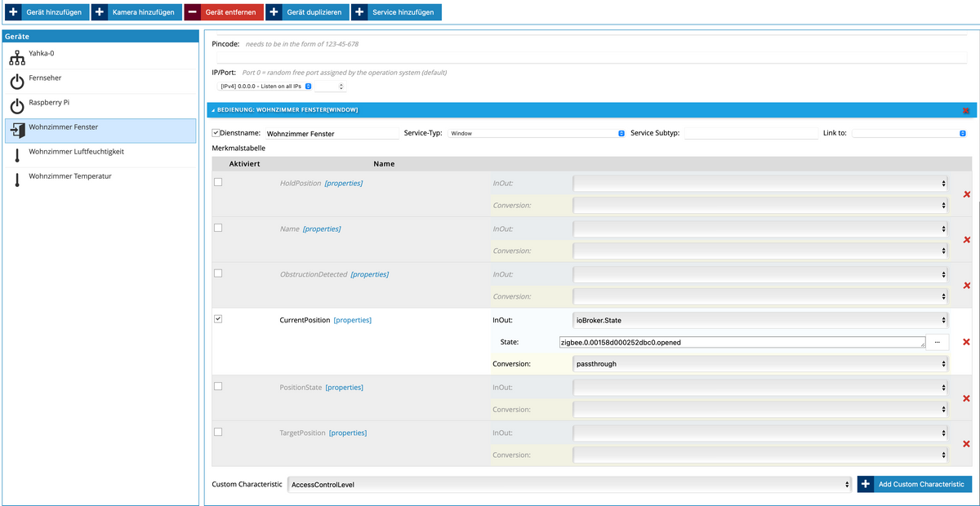Select Fernseher in the device list
This screenshot has height=506, width=980.
pyautogui.click(x=100, y=82)
